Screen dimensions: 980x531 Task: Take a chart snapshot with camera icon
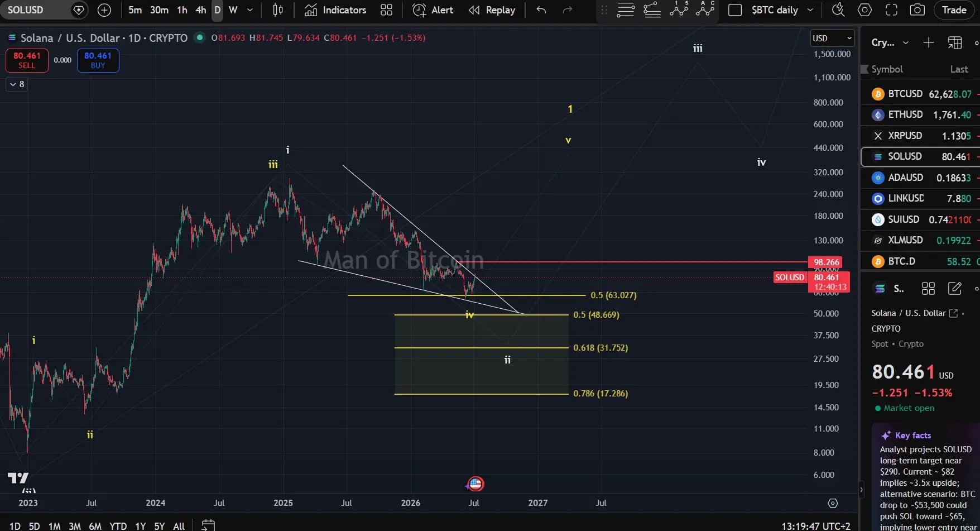[917, 10]
